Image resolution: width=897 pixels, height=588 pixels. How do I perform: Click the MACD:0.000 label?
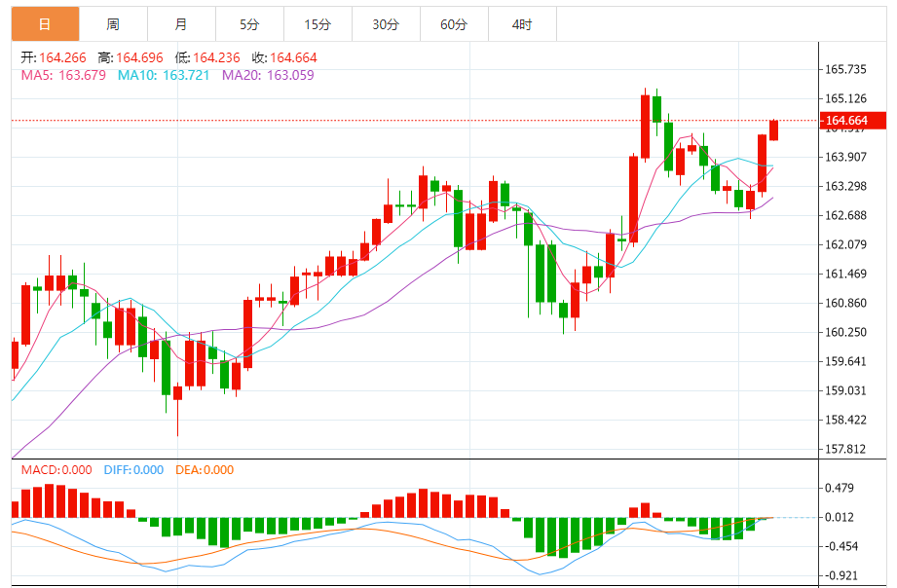pyautogui.click(x=56, y=470)
